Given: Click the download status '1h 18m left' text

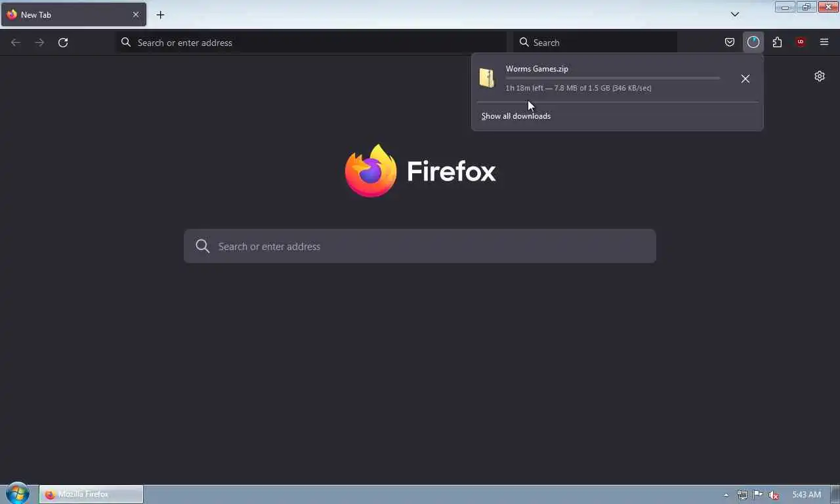Looking at the screenshot, I should pos(524,88).
